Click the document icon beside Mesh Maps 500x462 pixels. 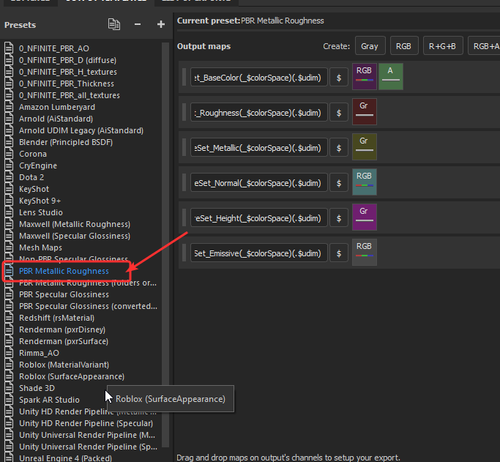[9, 247]
